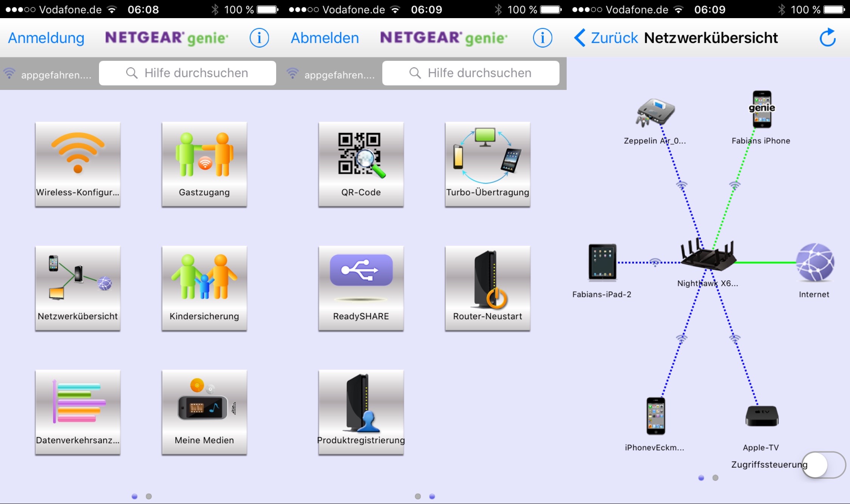Open Datenverkehrsanzeige traffic meter tile

pyautogui.click(x=78, y=412)
